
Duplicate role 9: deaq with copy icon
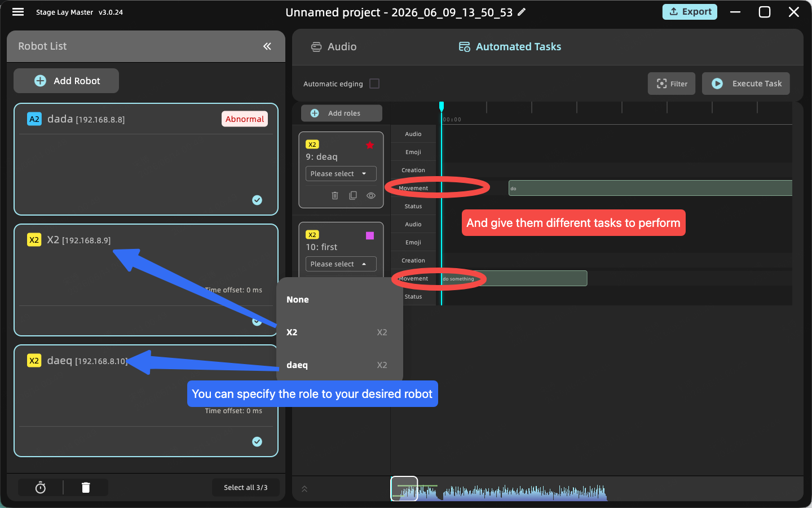coord(353,195)
